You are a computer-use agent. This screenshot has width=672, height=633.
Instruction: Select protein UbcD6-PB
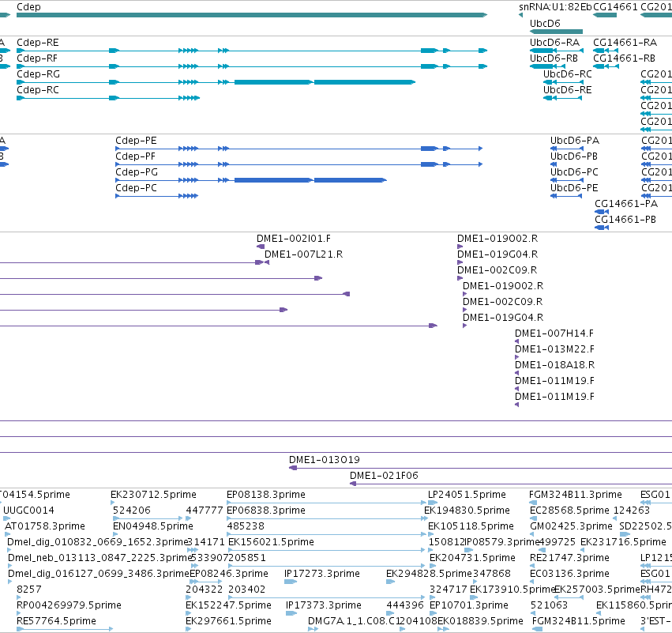tap(574, 156)
